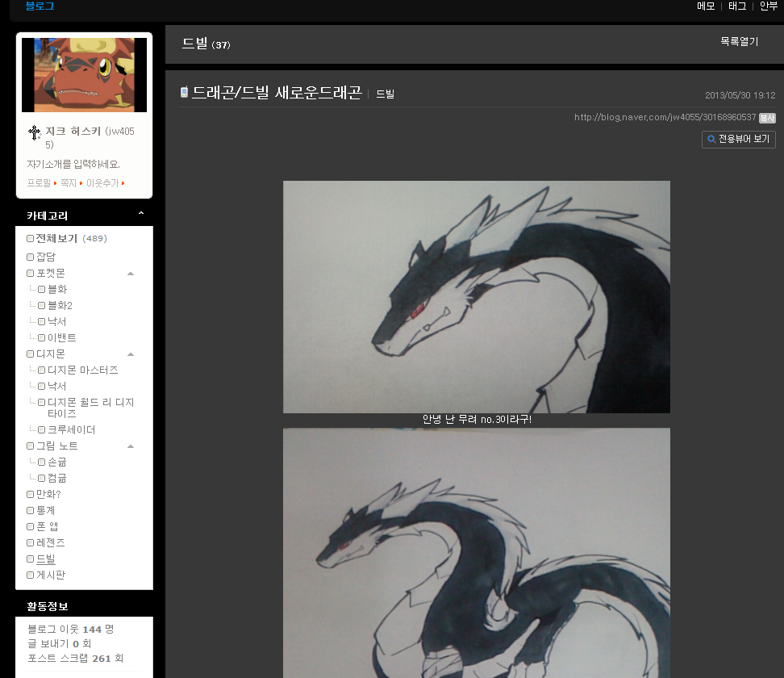
Task: Open the 프로필 link in profile box
Action: point(39,183)
